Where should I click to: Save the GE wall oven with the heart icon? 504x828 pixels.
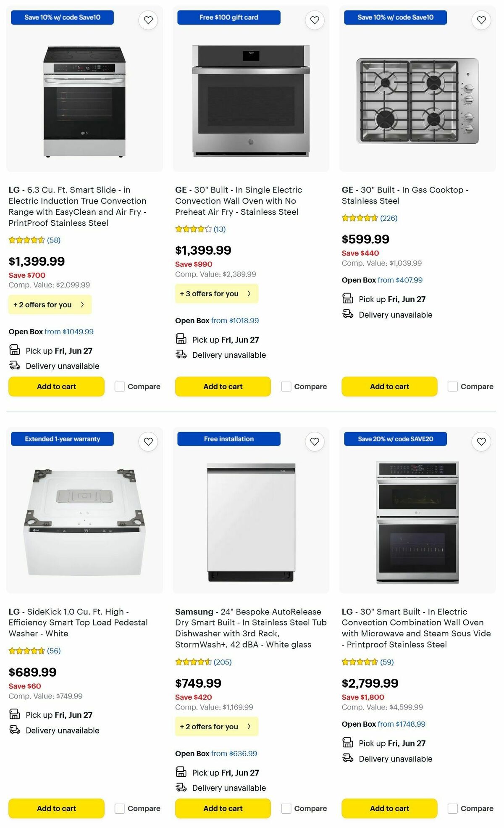click(314, 20)
